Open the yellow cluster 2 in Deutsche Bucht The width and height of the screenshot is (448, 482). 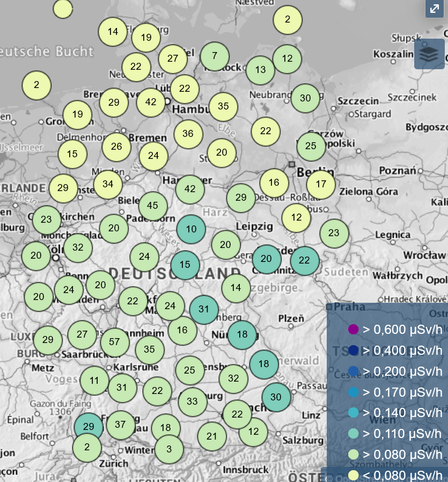[x=36, y=85]
